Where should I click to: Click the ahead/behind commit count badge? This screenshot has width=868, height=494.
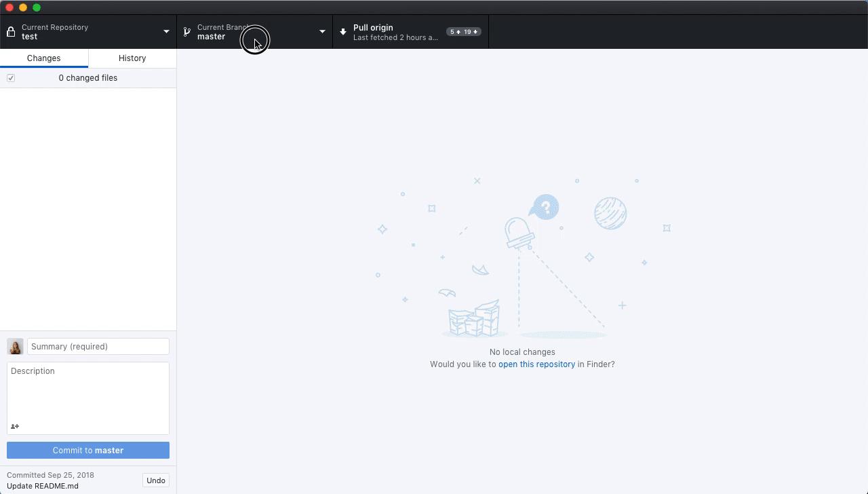pyautogui.click(x=464, y=32)
